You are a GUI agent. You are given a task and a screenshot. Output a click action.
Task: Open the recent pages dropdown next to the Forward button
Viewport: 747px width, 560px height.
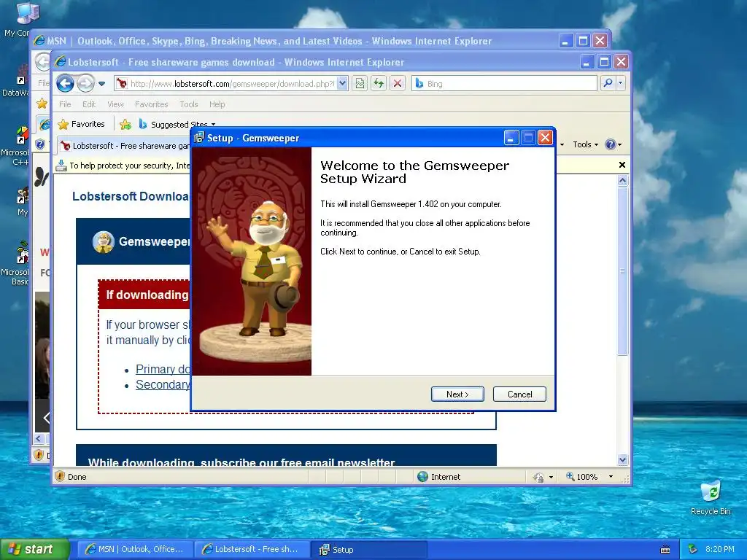pos(101,84)
